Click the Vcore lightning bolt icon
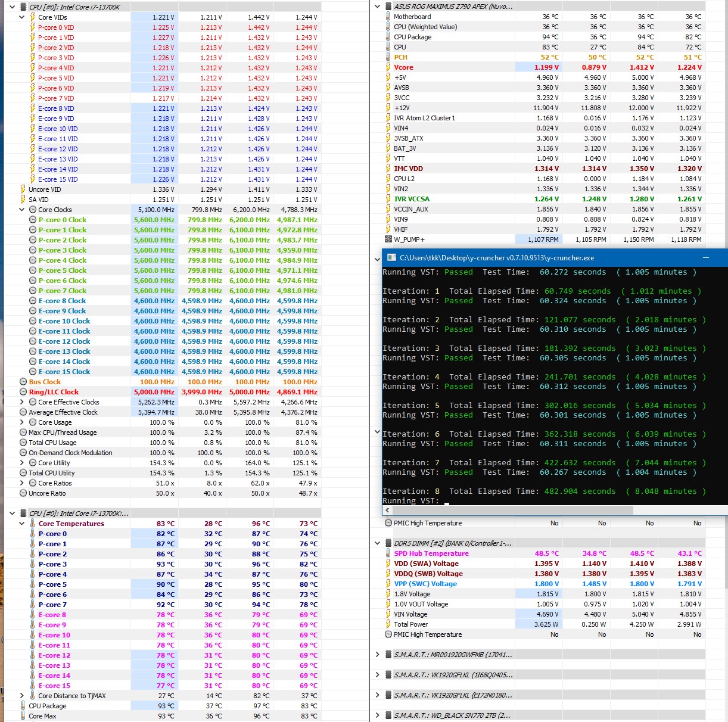Image resolution: width=728 pixels, height=722 pixels. 388,67
